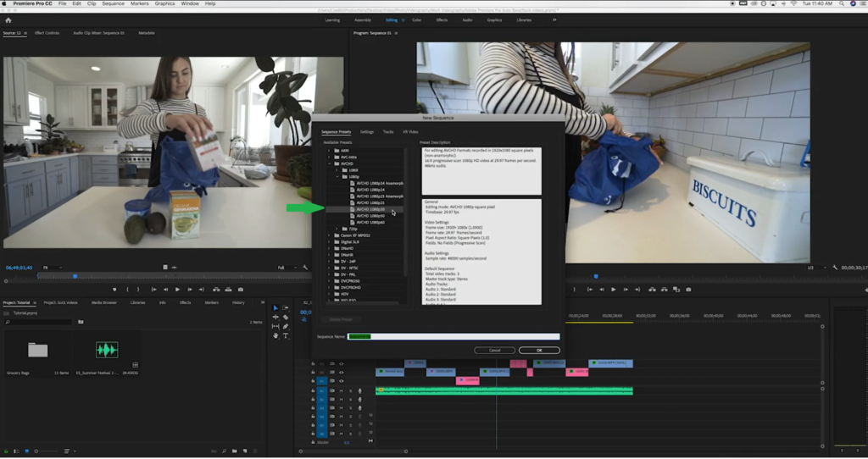Enable voice-over record on A1
The height and width of the screenshot is (459, 868).
(x=359, y=391)
